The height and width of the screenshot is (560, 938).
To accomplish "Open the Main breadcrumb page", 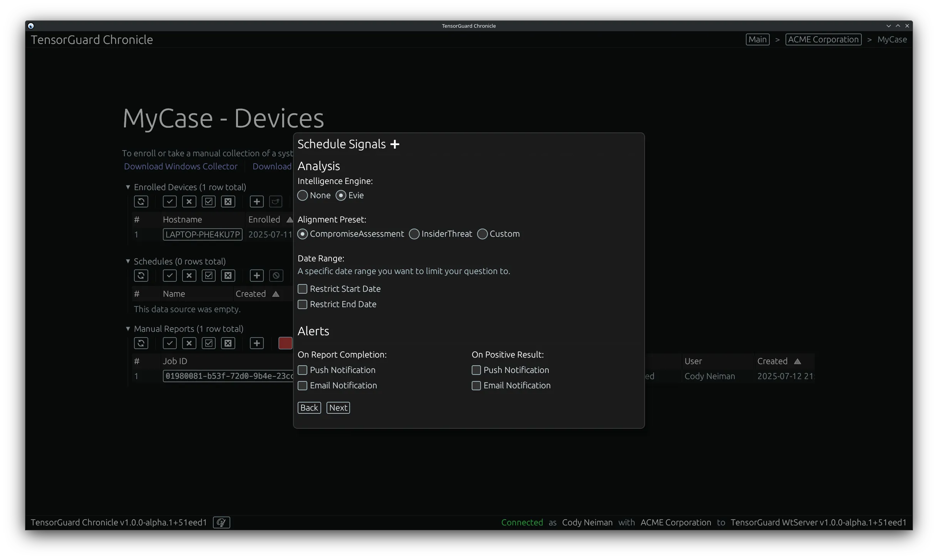I will [x=757, y=39].
